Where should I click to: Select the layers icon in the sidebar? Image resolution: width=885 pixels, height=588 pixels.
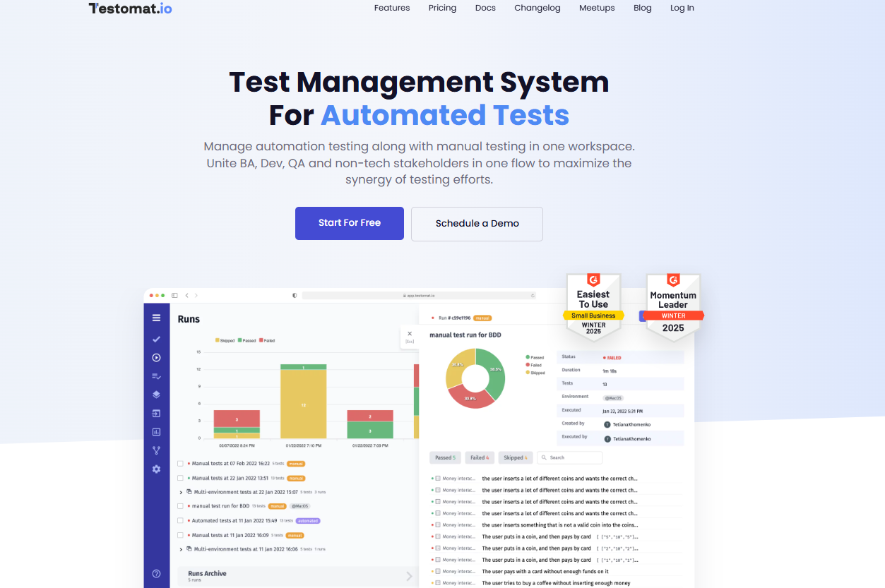(x=156, y=394)
